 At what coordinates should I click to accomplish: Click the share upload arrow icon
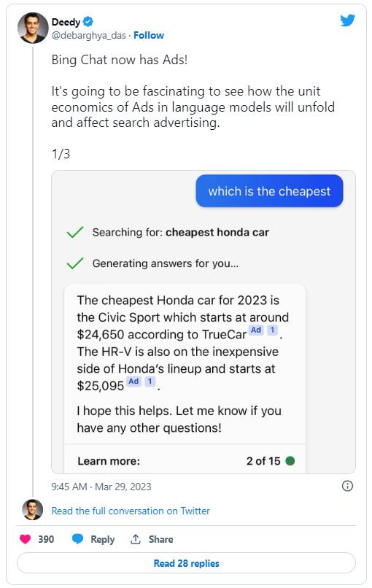tap(136, 539)
